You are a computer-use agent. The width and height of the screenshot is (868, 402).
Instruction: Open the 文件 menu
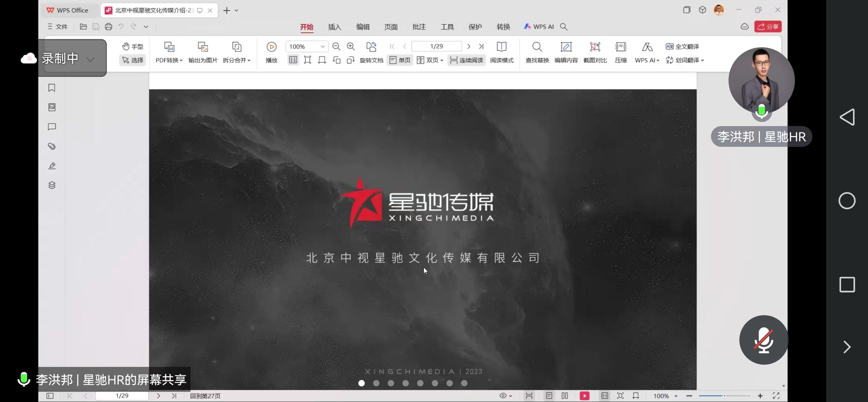[58, 26]
